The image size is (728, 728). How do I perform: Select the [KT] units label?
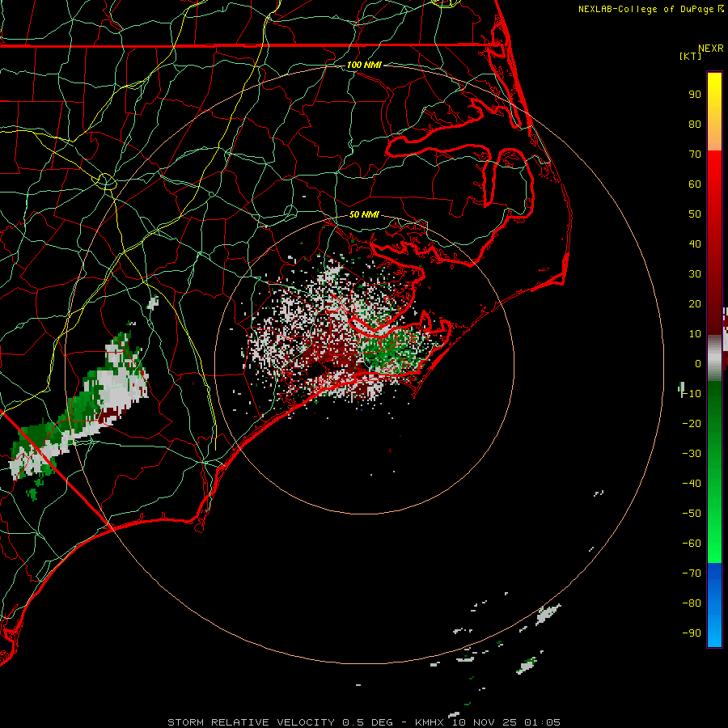tap(691, 56)
